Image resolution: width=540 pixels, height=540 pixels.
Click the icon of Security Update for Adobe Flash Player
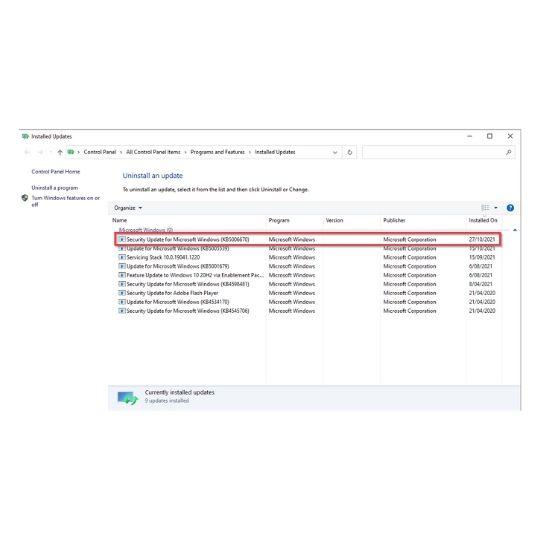click(122, 293)
